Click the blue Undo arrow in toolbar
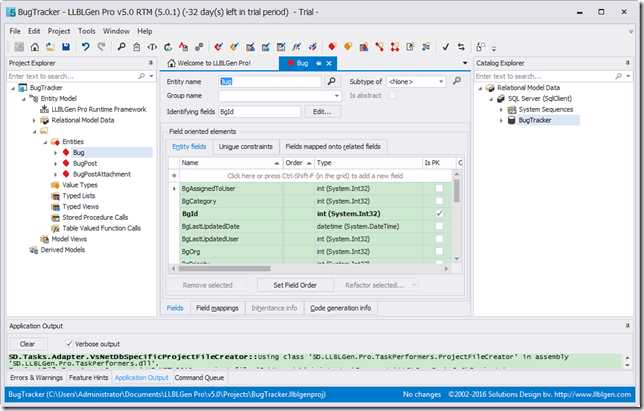Image resolution: width=644 pixels, height=411 pixels. coord(85,47)
